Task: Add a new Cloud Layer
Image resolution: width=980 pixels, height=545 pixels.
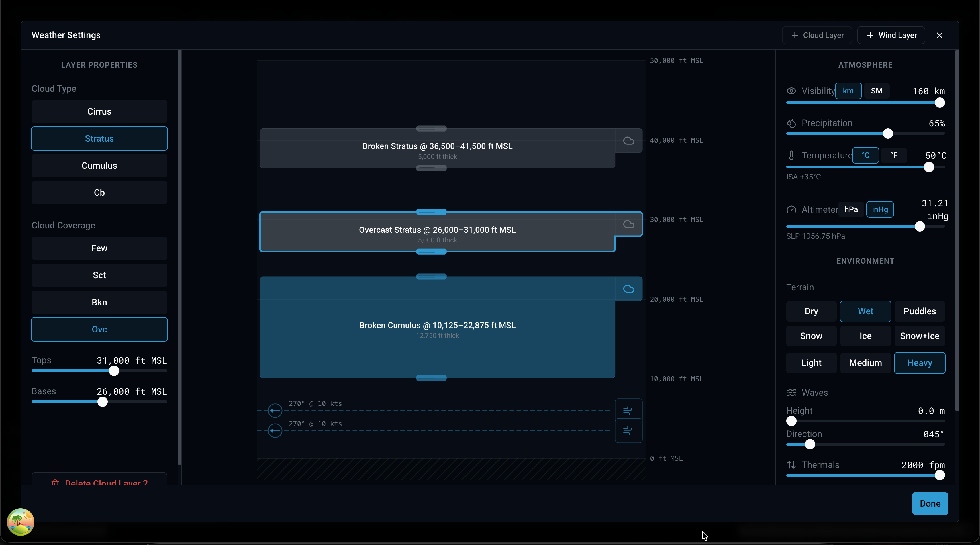Action: click(x=817, y=35)
